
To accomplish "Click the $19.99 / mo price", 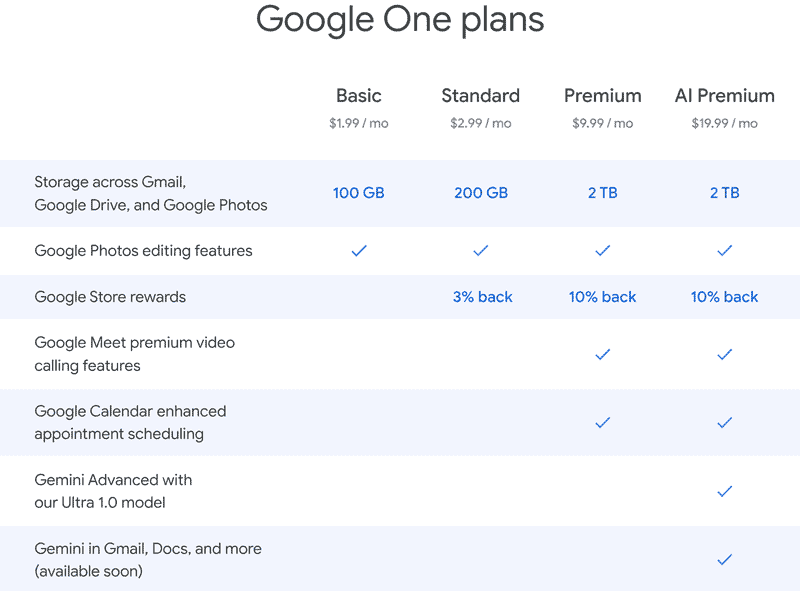I will 725,124.
